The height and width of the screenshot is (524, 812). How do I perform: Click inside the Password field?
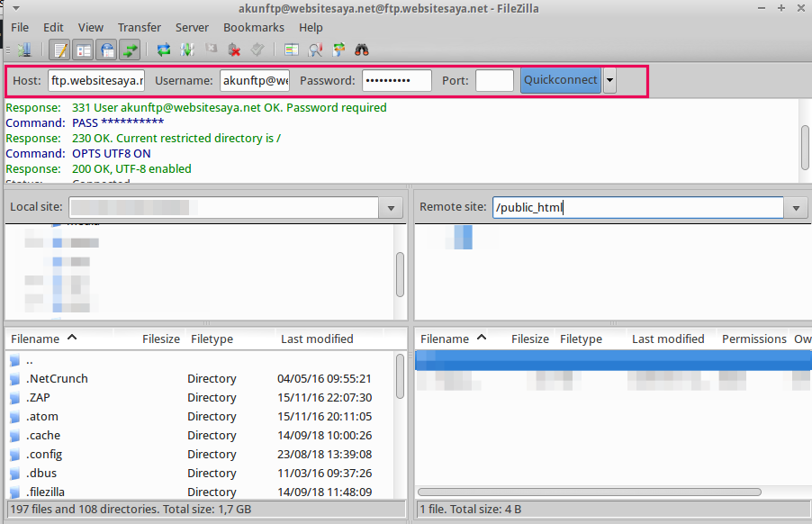[x=396, y=80]
